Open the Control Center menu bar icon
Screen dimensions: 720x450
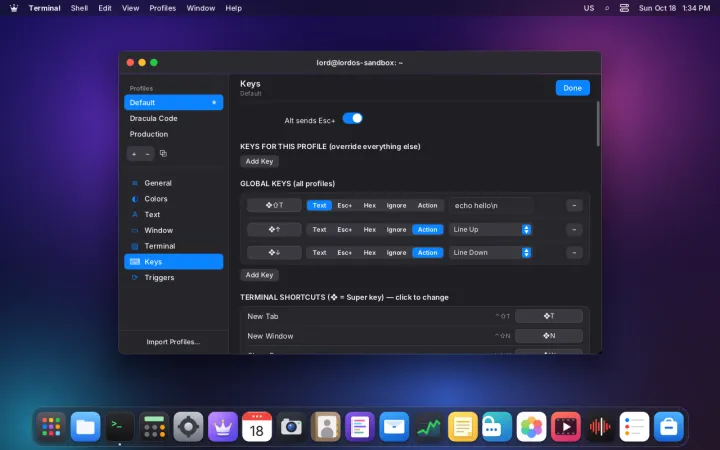624,8
